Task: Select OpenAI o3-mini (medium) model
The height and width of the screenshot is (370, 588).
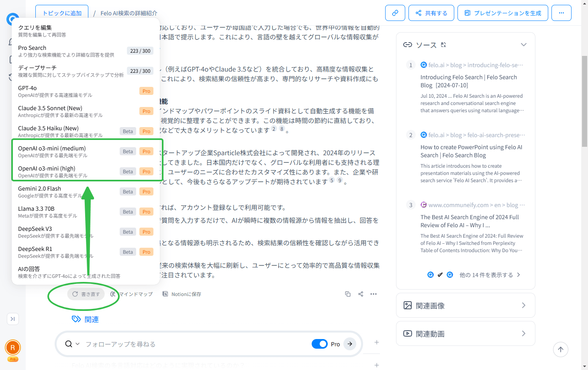Action: (x=86, y=152)
